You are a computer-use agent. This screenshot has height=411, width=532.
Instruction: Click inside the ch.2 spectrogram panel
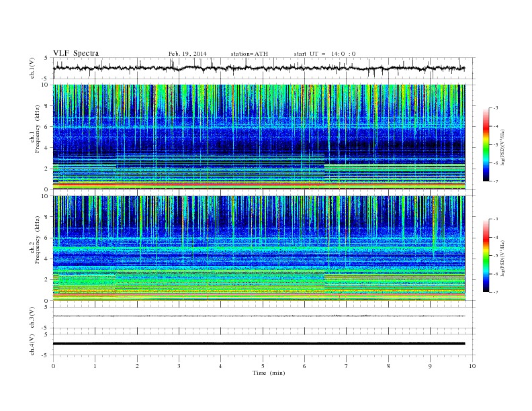[259, 248]
